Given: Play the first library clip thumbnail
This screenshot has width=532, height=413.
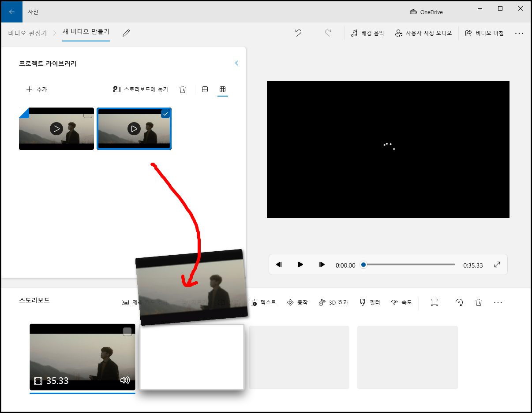Looking at the screenshot, I should coord(56,129).
